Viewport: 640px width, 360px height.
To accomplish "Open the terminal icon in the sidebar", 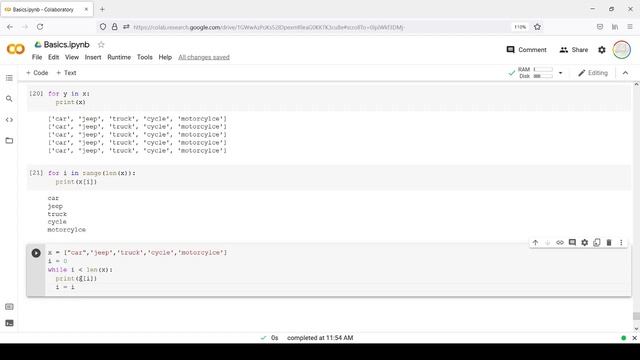I will pyautogui.click(x=9, y=323).
